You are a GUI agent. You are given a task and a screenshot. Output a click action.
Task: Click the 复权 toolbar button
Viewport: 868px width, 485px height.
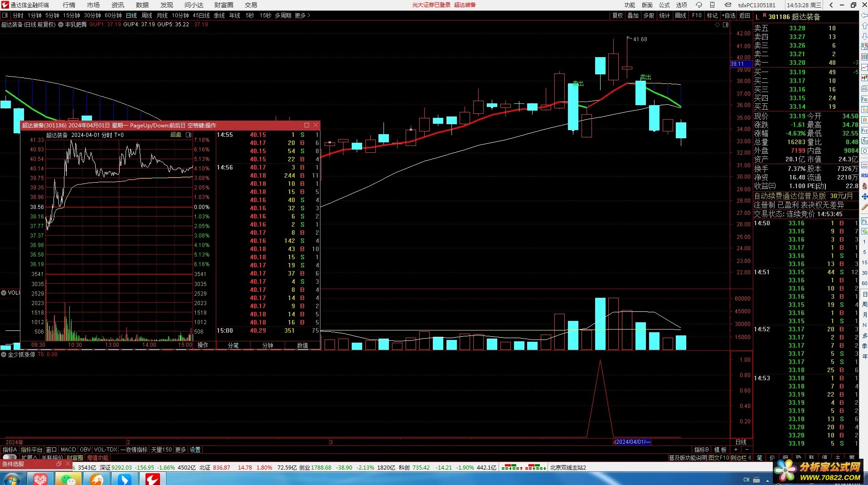(x=618, y=15)
